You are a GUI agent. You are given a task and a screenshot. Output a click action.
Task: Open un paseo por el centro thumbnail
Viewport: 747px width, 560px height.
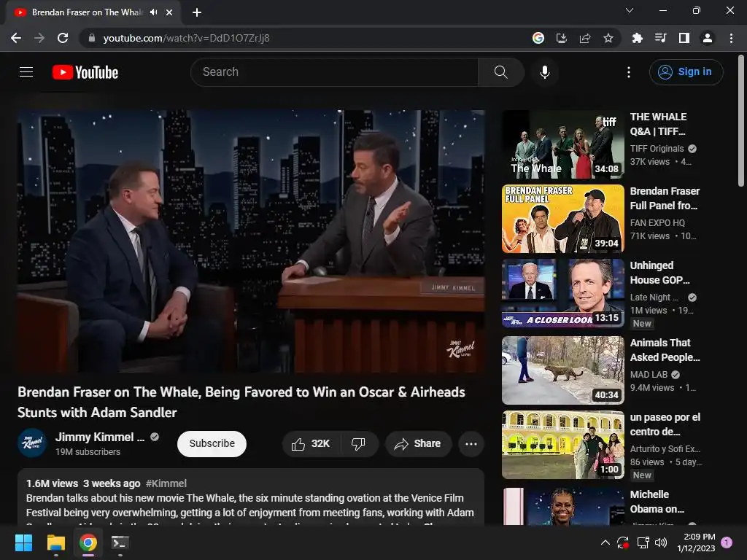point(562,445)
